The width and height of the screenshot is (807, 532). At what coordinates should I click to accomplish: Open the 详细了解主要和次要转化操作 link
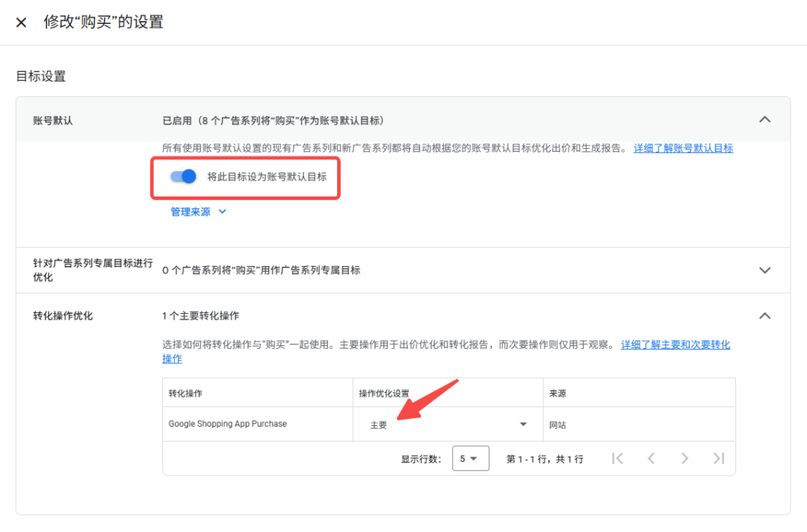pos(675,344)
